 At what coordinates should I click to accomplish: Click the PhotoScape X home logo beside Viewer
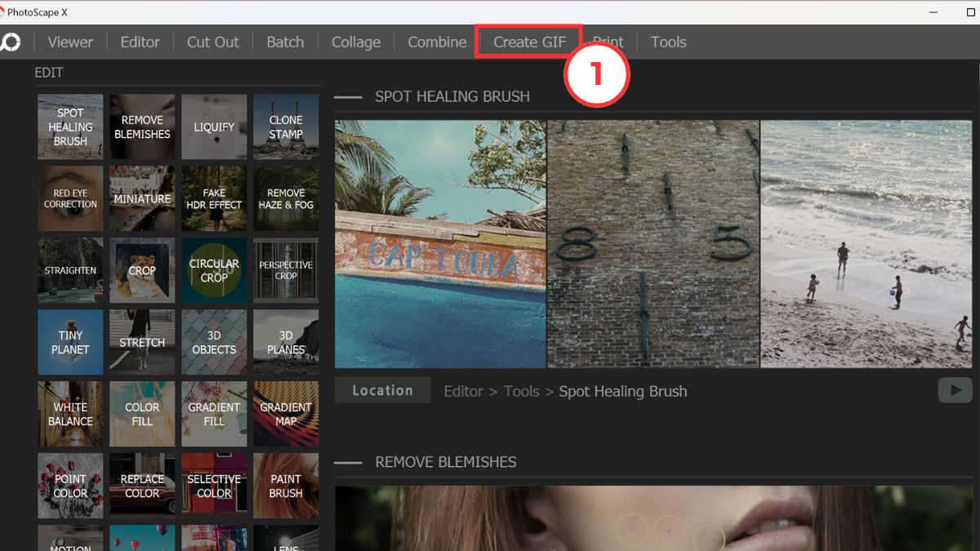[10, 42]
